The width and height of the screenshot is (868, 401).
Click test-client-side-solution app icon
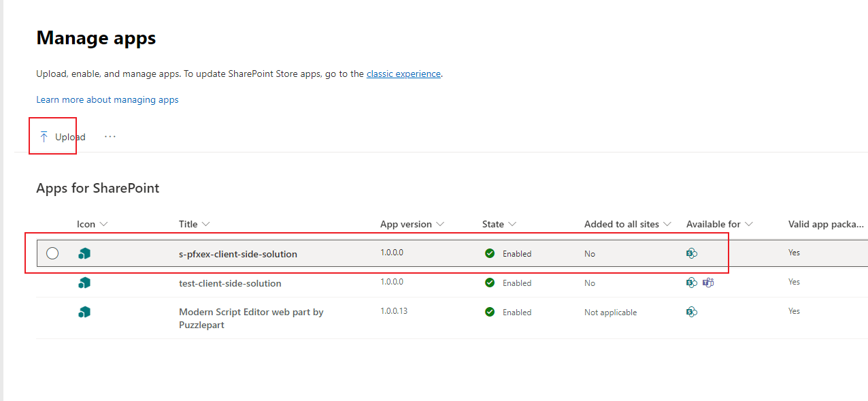pos(84,283)
